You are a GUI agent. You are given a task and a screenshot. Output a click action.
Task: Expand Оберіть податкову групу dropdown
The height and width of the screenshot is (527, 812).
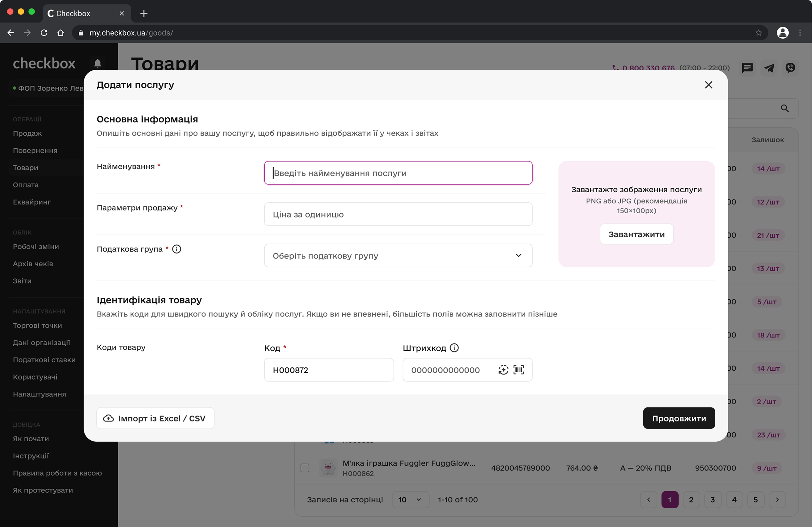point(398,256)
